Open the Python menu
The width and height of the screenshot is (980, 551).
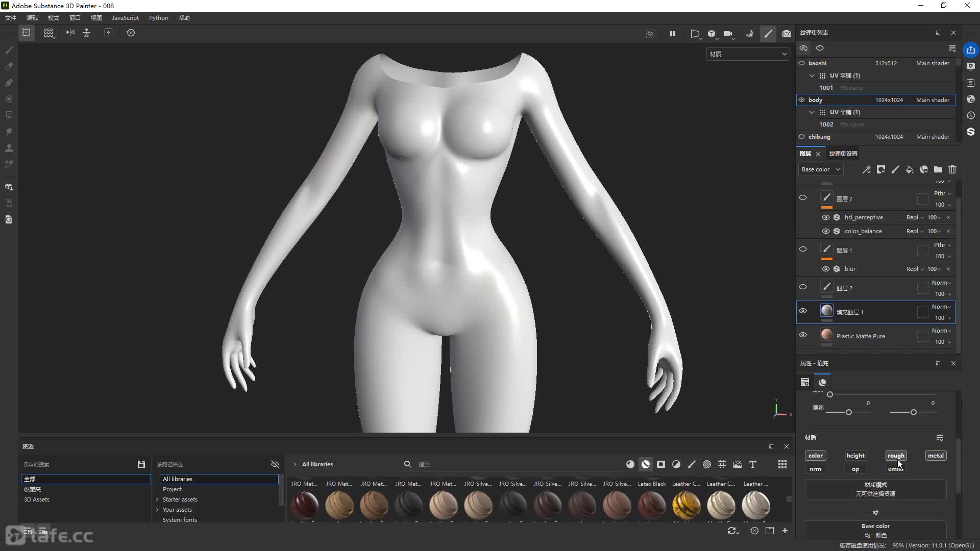(x=158, y=18)
